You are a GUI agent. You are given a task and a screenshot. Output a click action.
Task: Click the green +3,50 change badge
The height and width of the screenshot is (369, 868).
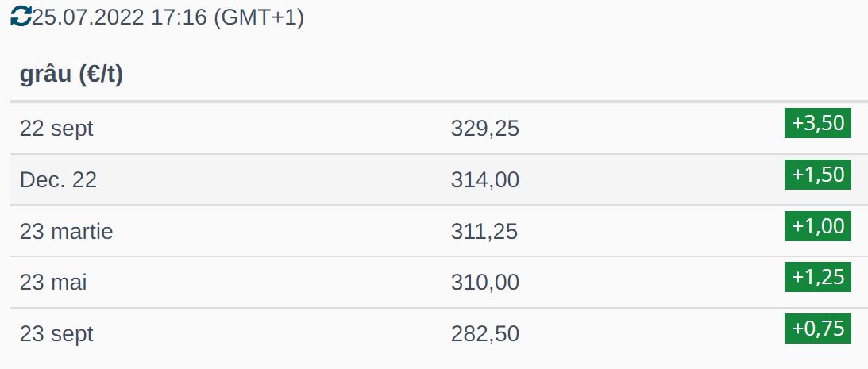[x=817, y=123]
